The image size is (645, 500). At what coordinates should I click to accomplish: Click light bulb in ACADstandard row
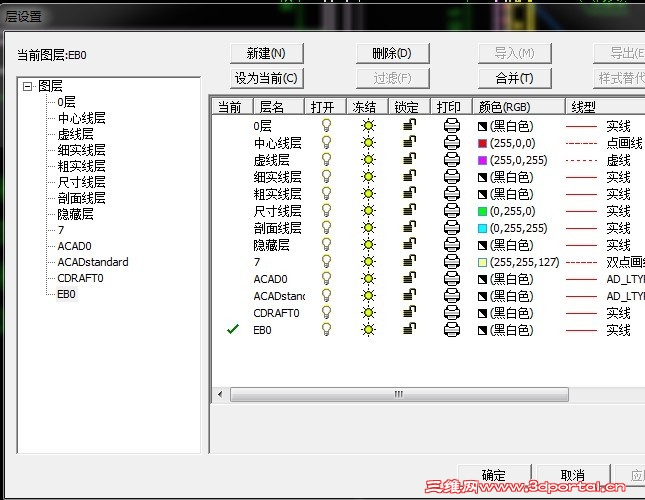(x=326, y=296)
